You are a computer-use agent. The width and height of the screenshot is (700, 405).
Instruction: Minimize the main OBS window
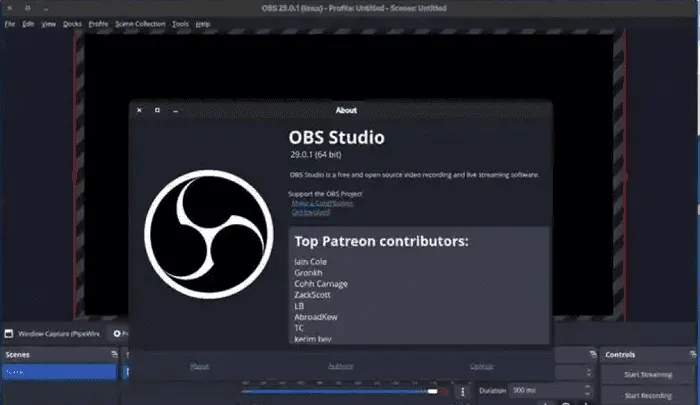click(x=46, y=8)
